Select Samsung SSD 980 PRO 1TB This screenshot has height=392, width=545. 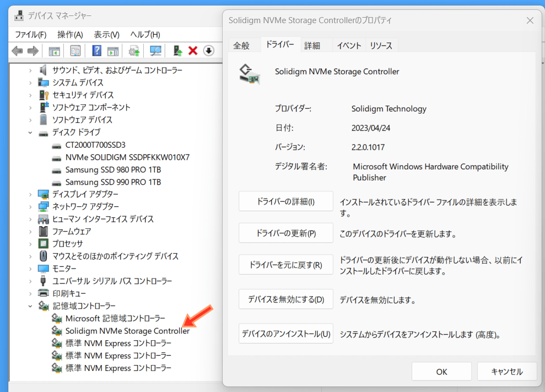click(x=114, y=170)
